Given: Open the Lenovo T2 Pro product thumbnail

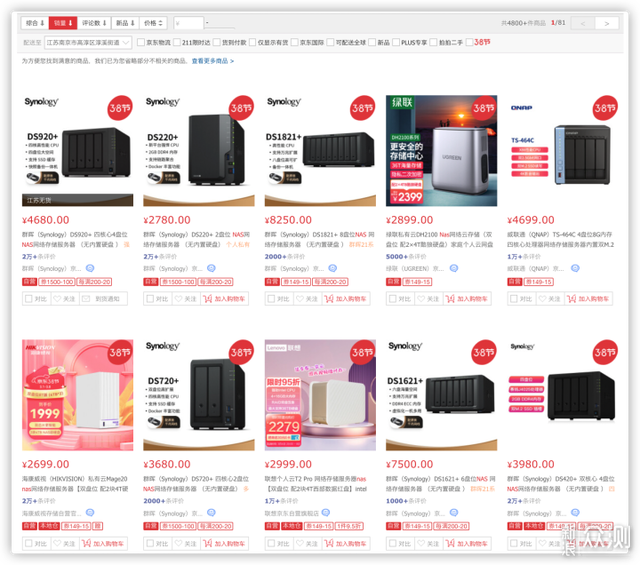Looking at the screenshot, I should [x=320, y=395].
